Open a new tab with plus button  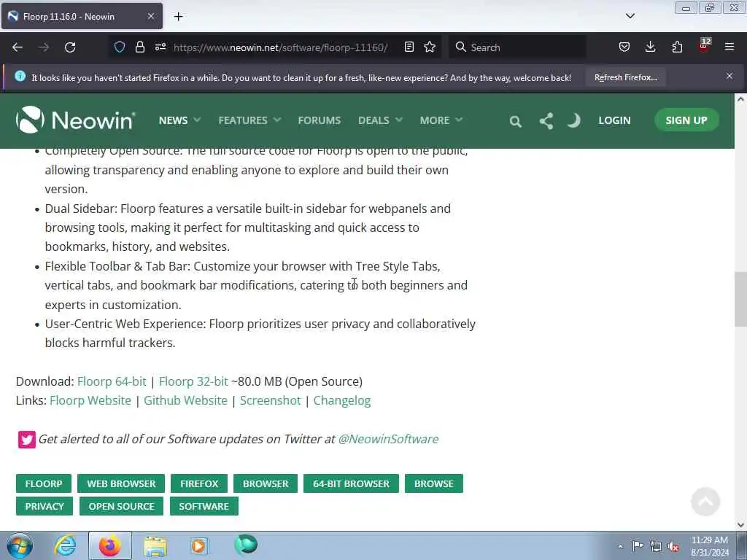(x=178, y=17)
